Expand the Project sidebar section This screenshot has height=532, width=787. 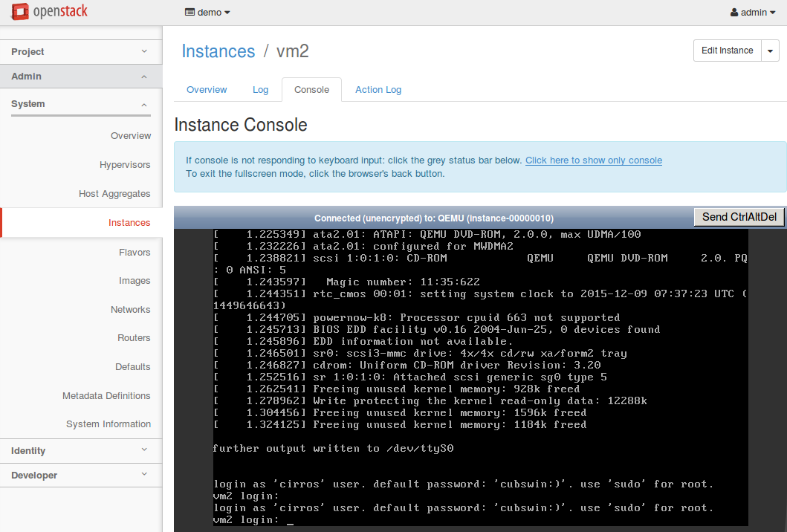point(80,52)
